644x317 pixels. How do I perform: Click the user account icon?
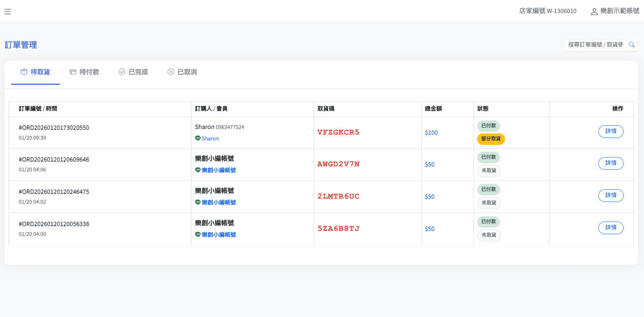594,11
